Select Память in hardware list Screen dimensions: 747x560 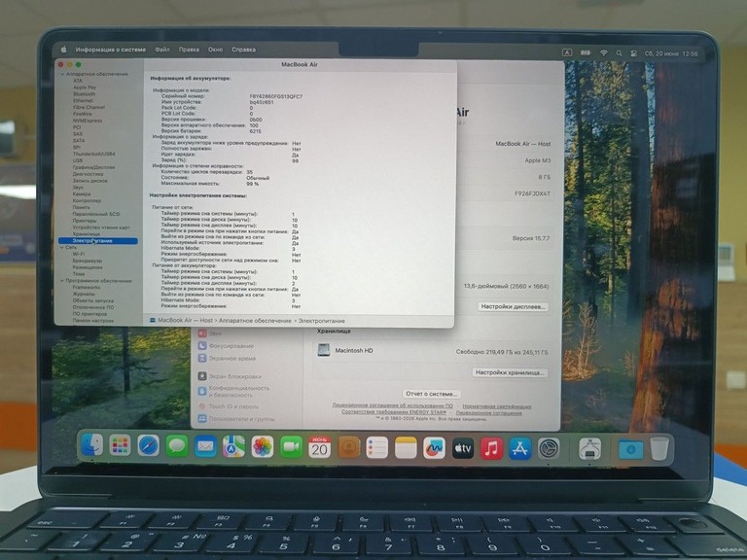pyautogui.click(x=81, y=208)
